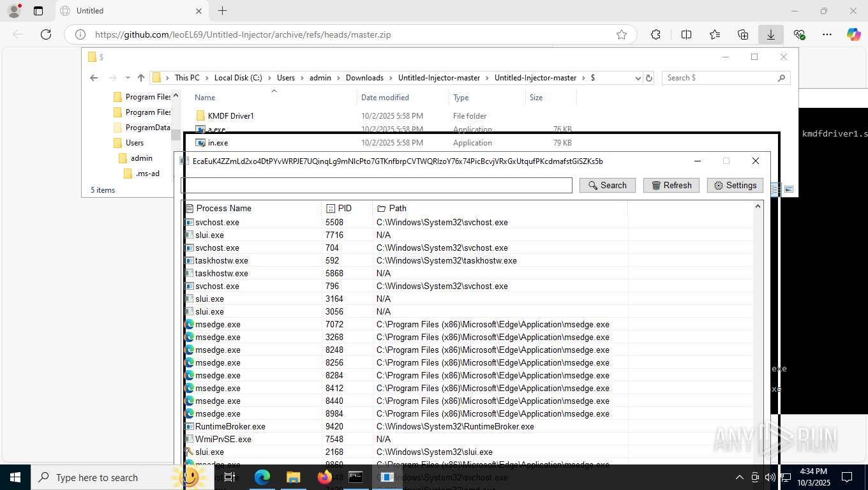The image size is (868, 490).
Task: Select the KMDF Driver1 folder
Action: (230, 116)
